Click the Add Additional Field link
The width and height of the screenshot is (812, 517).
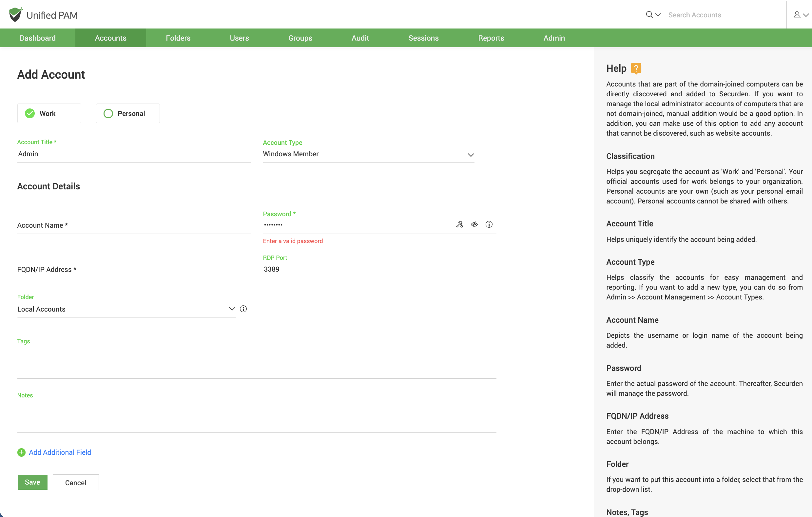point(60,452)
